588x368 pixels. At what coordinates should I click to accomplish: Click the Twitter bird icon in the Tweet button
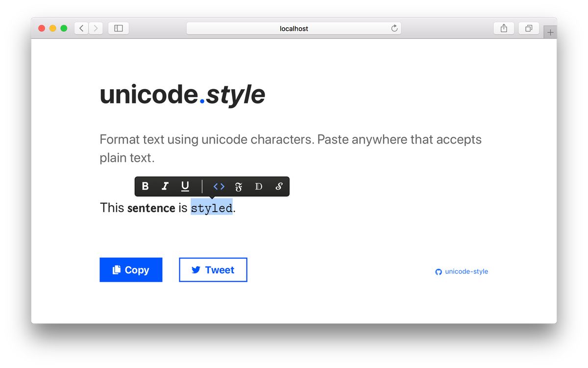(196, 270)
